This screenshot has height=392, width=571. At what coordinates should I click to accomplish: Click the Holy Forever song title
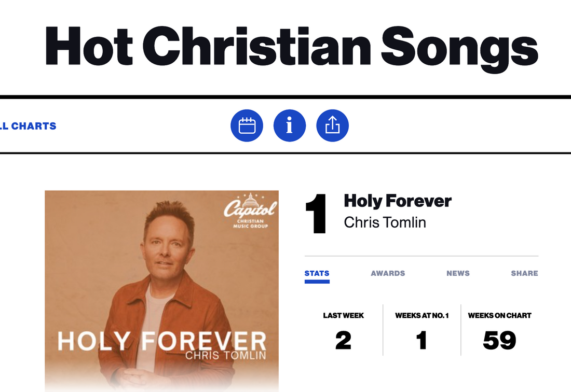click(x=398, y=201)
